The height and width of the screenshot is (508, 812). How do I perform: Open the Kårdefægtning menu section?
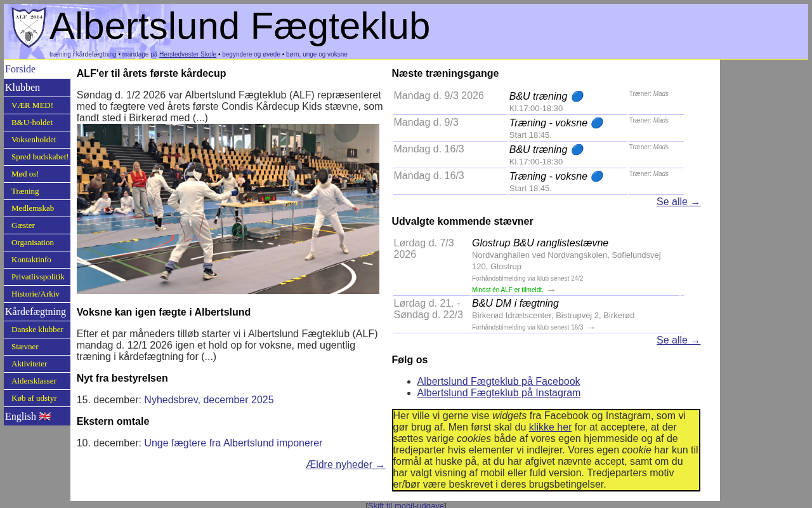coord(37,312)
